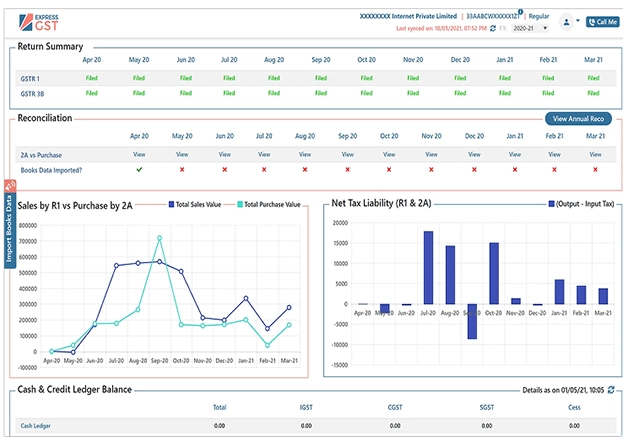623x440 pixels.
Task: Refresh the Cash & Credit Ledger details
Action: pos(612,389)
